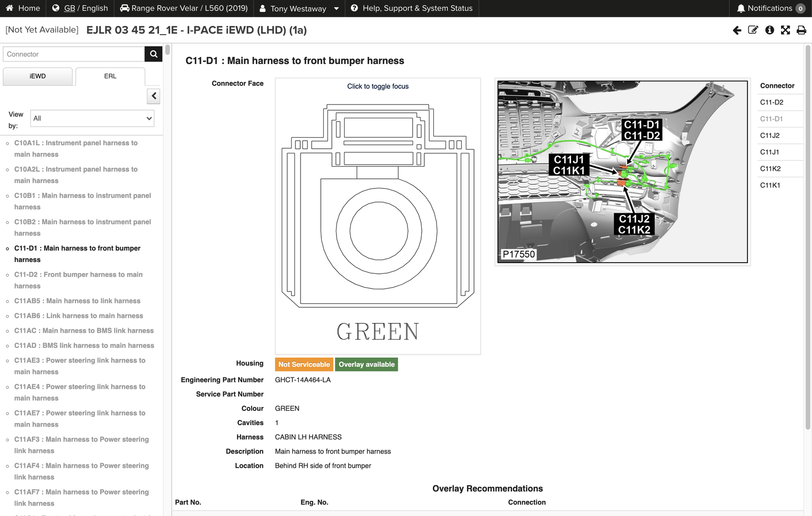Click the print icon
The image size is (812, 516).
click(x=801, y=30)
